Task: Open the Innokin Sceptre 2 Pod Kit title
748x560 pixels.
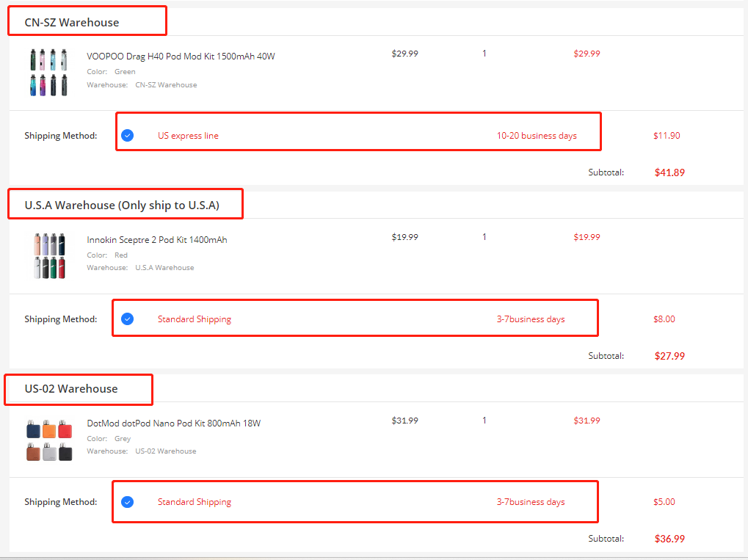Action: (x=157, y=240)
